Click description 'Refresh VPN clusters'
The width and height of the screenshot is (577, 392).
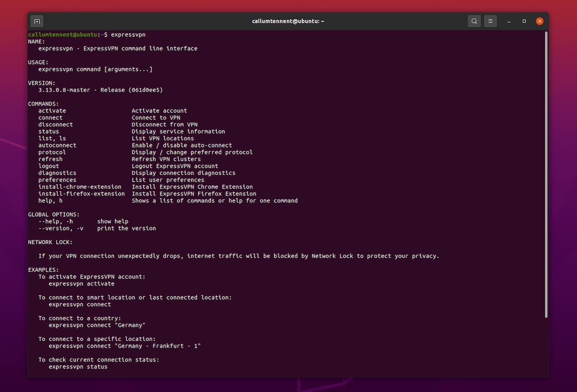click(x=166, y=159)
